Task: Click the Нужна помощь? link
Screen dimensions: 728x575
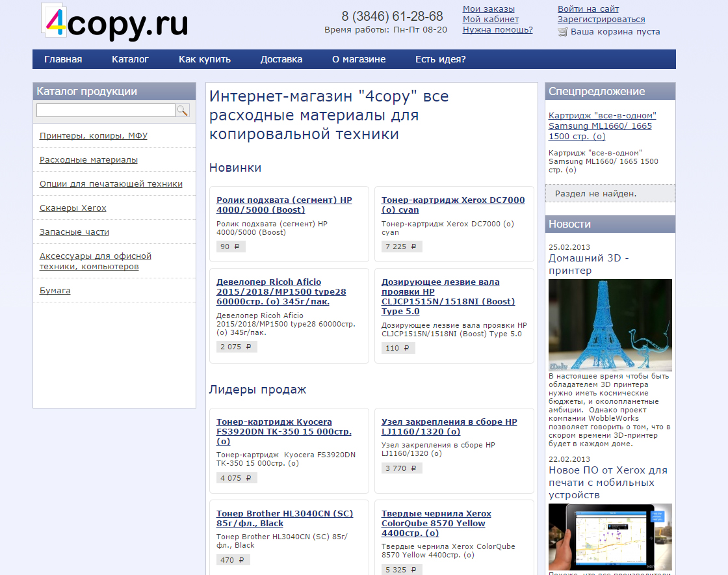Action: (498, 30)
